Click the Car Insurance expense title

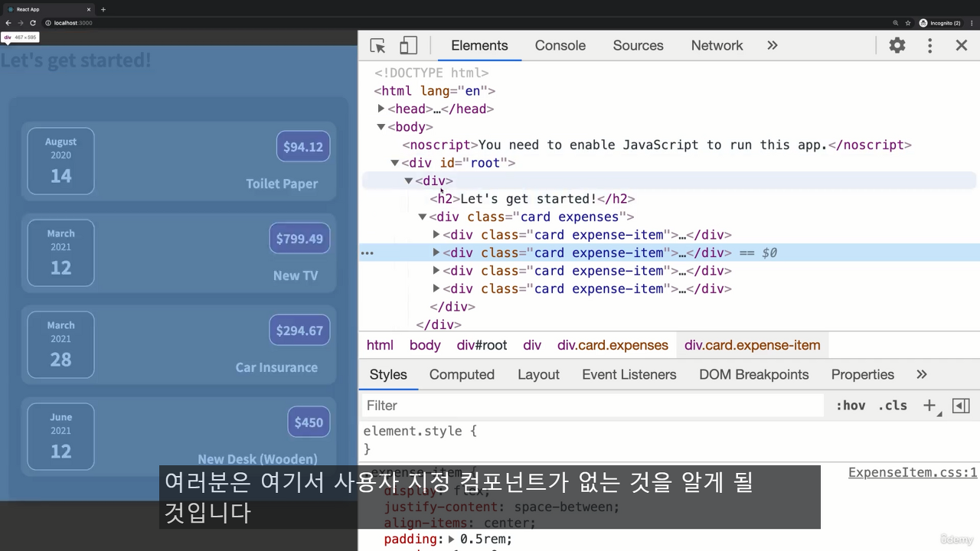click(x=276, y=367)
